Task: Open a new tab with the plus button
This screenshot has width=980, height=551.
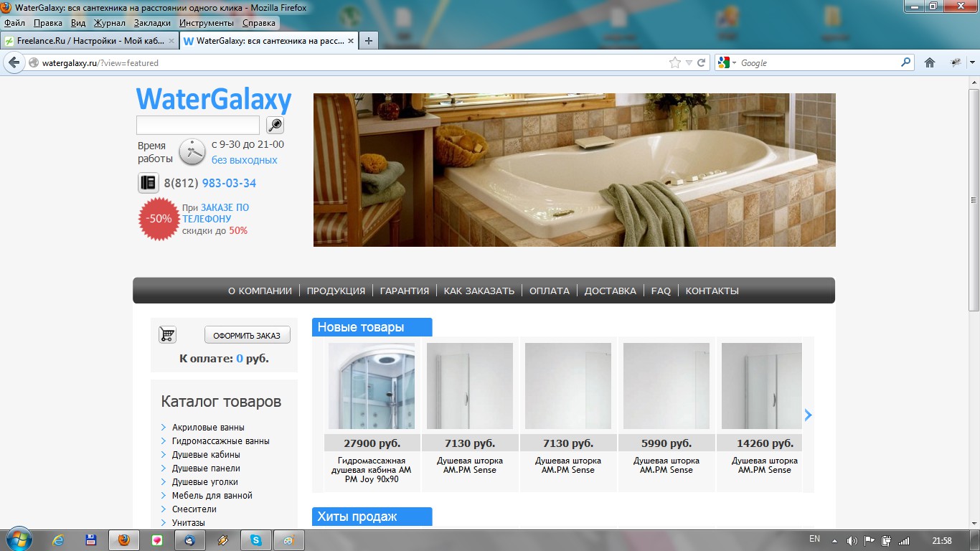Action: (368, 41)
